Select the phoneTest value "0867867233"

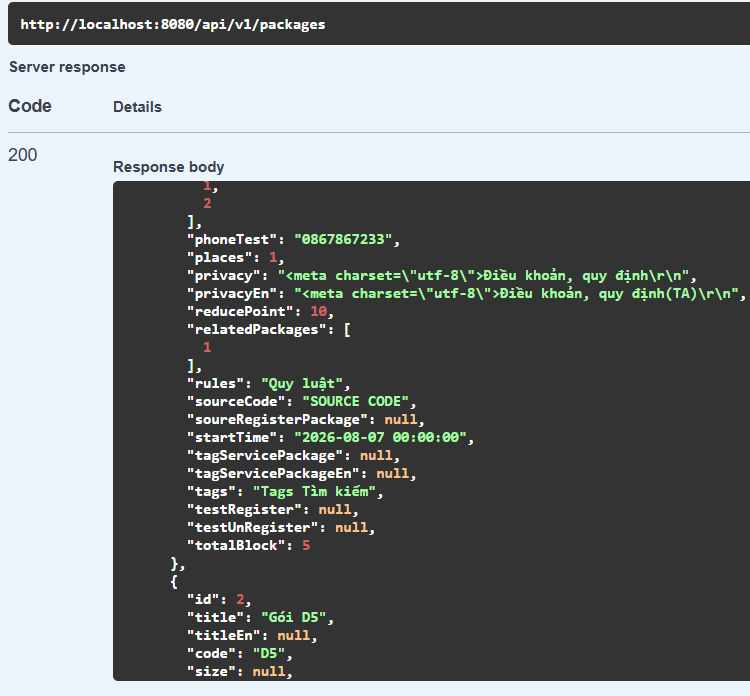(x=343, y=239)
